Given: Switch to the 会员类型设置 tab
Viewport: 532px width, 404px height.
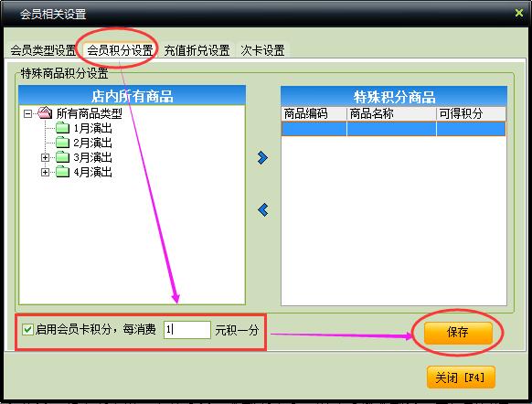Looking at the screenshot, I should (x=43, y=50).
